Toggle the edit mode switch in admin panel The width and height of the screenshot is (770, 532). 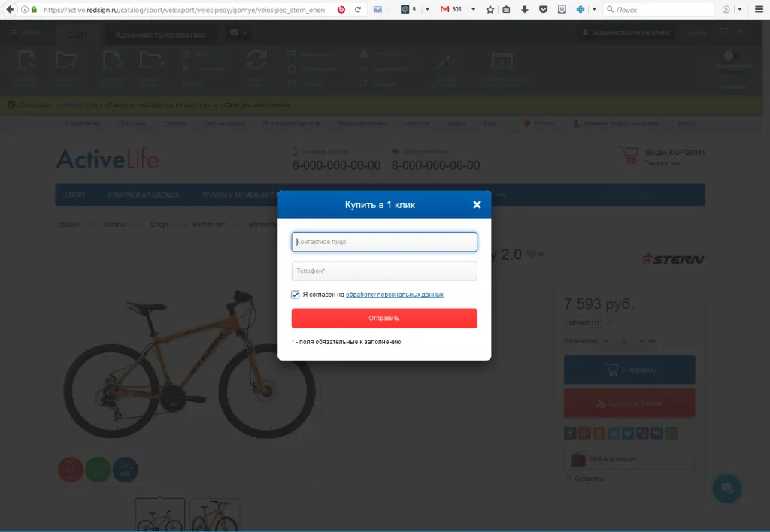click(732, 56)
